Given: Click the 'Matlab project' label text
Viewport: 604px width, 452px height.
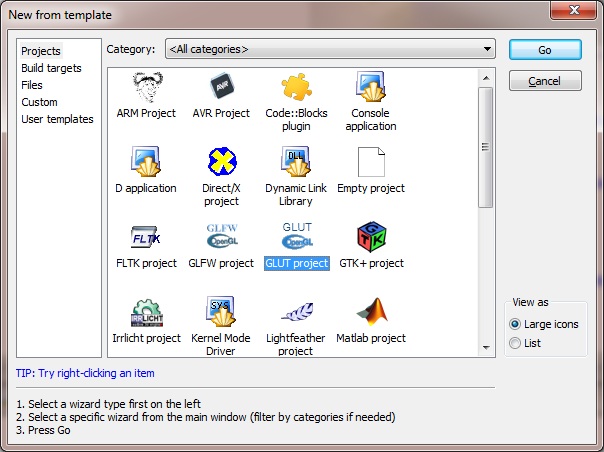Looking at the screenshot, I should point(371,338).
